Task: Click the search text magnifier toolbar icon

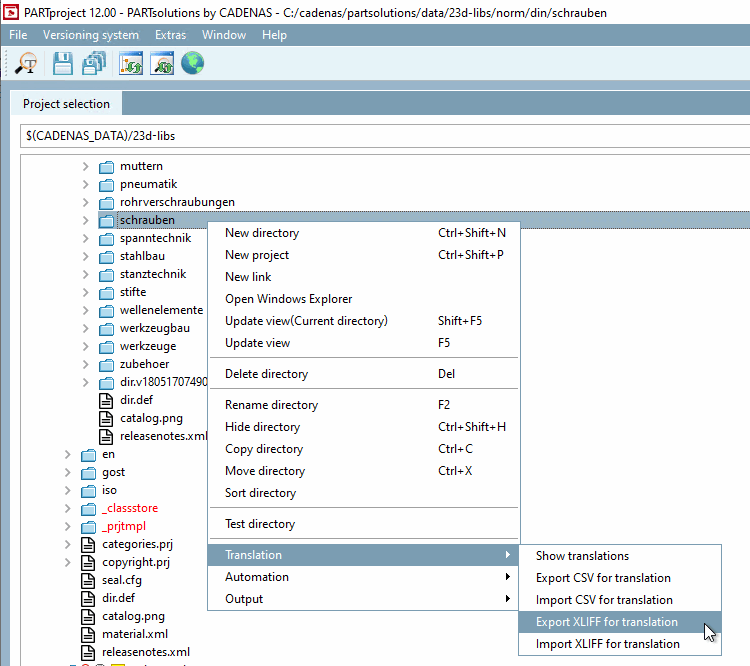Action: click(x=27, y=65)
